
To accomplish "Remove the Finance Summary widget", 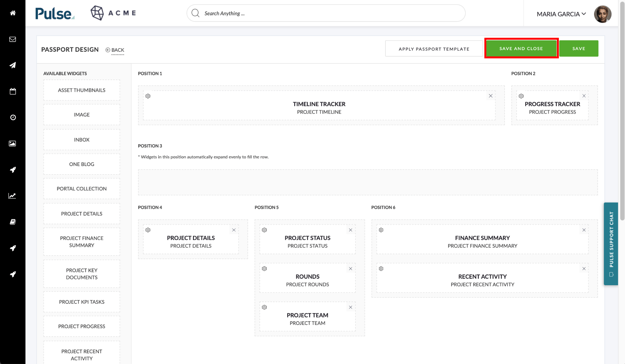I will [x=584, y=230].
